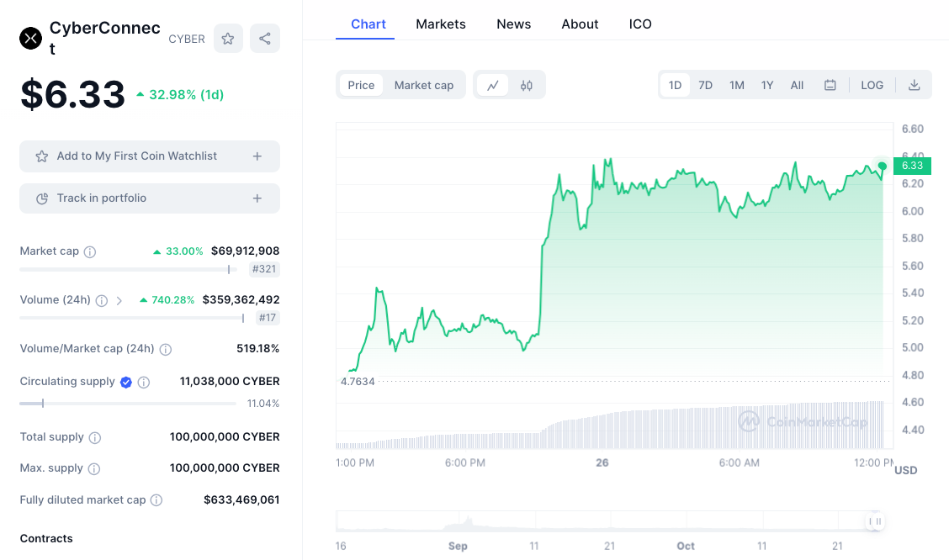Screen dimensions: 949x560
Task: Select the 1Y time range button
Action: coord(767,85)
